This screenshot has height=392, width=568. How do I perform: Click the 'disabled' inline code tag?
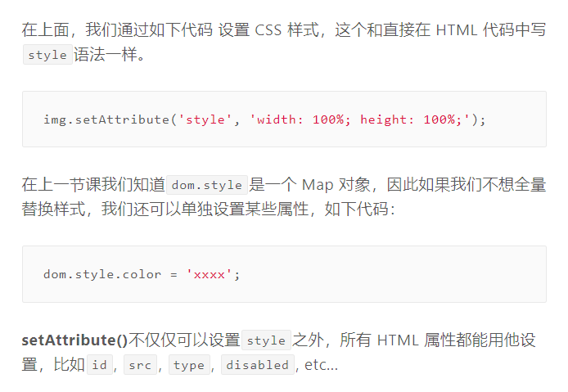258,364
